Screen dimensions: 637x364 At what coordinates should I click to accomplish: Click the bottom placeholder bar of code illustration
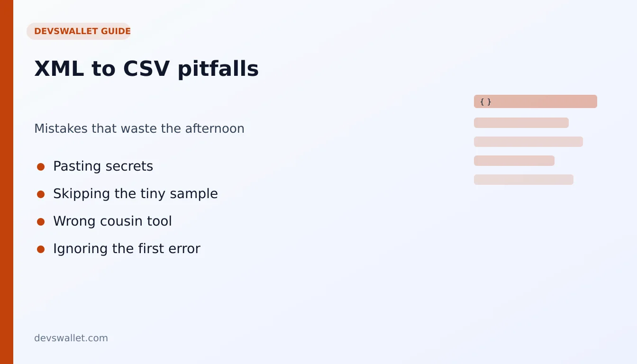524,180
